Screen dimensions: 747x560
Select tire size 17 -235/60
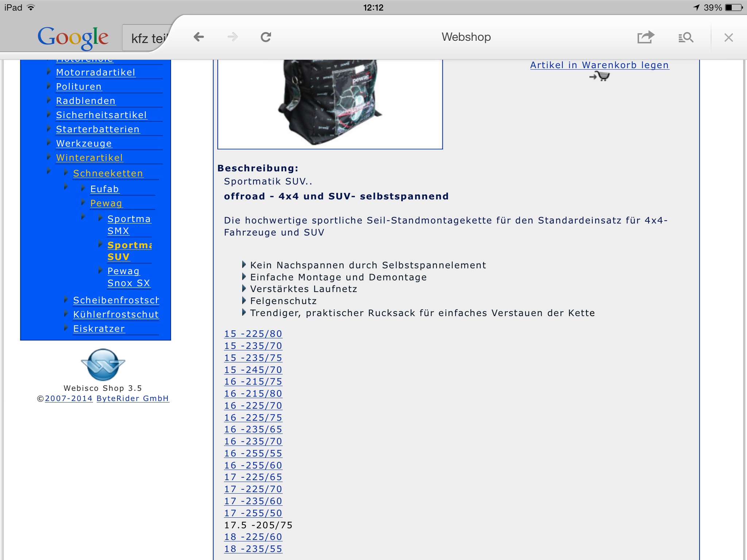point(253,501)
